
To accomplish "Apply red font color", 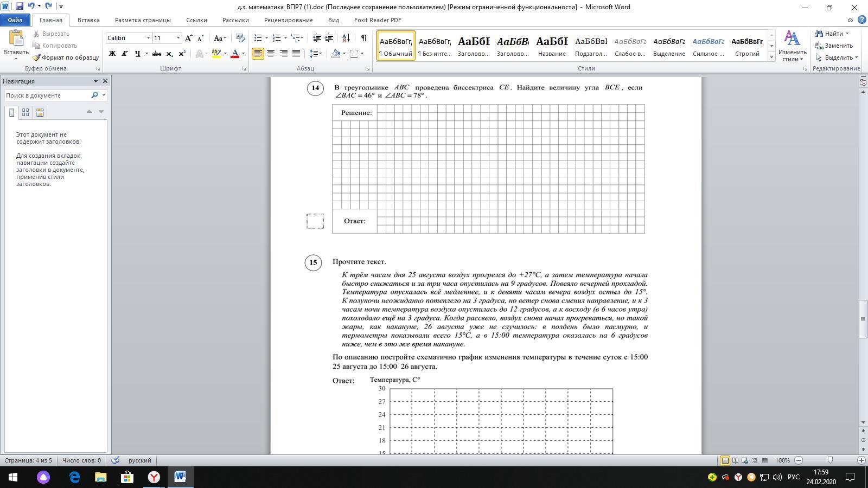I will [x=235, y=54].
